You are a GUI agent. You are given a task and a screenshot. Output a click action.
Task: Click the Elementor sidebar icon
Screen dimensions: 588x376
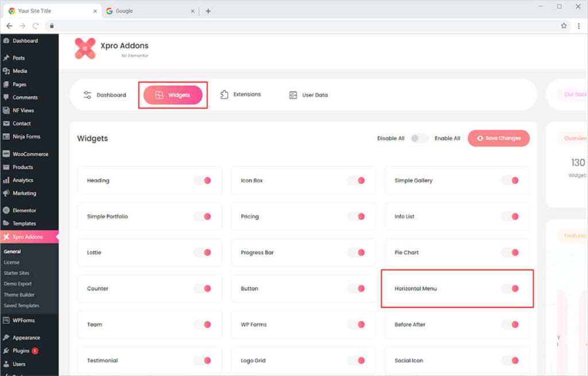(x=6, y=210)
